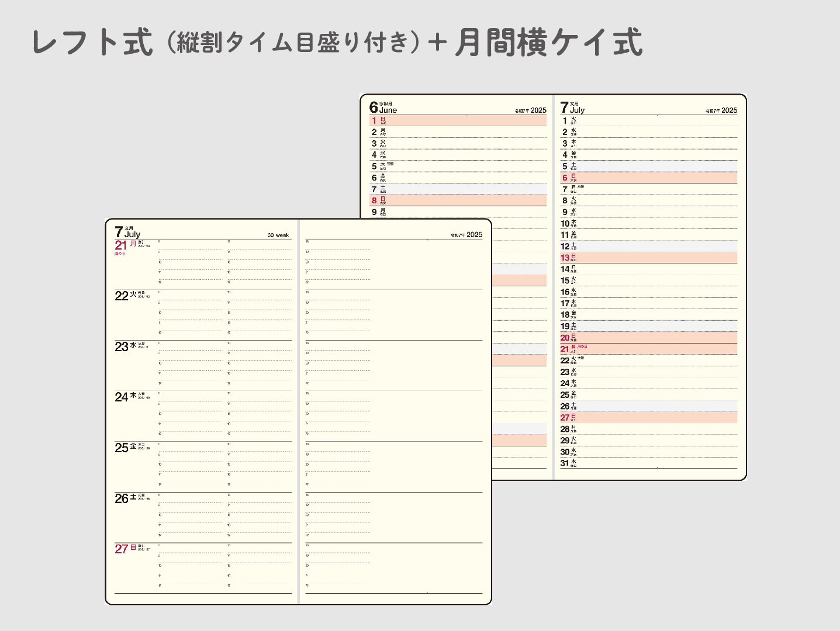
Task: Click July 26 Saturday row in monthly page
Action: (648, 406)
